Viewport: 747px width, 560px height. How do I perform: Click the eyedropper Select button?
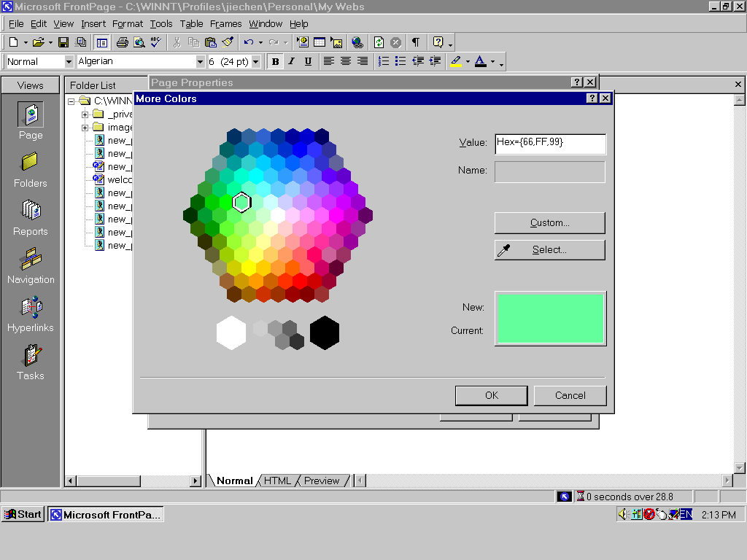pyautogui.click(x=549, y=250)
